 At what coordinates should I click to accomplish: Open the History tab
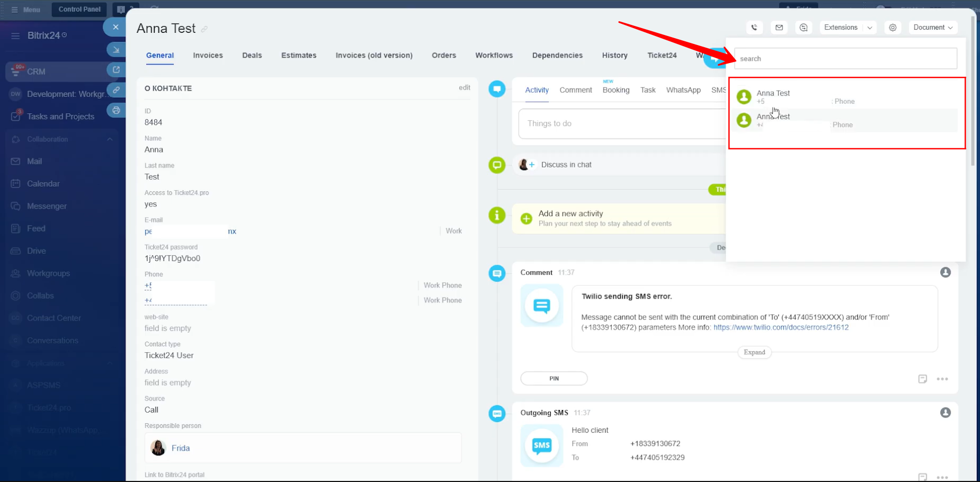[614, 55]
